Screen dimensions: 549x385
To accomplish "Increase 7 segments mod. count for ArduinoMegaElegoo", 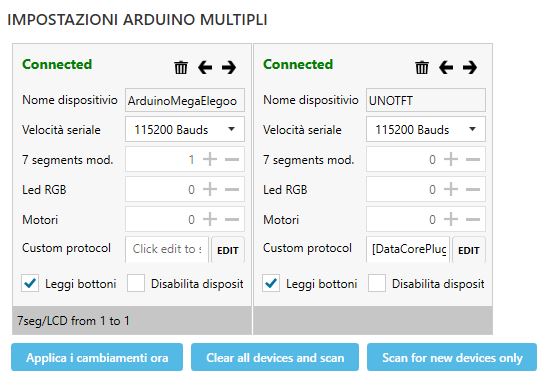I will pos(210,160).
